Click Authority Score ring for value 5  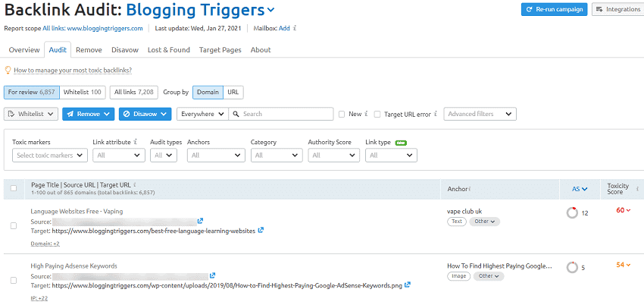(x=572, y=268)
